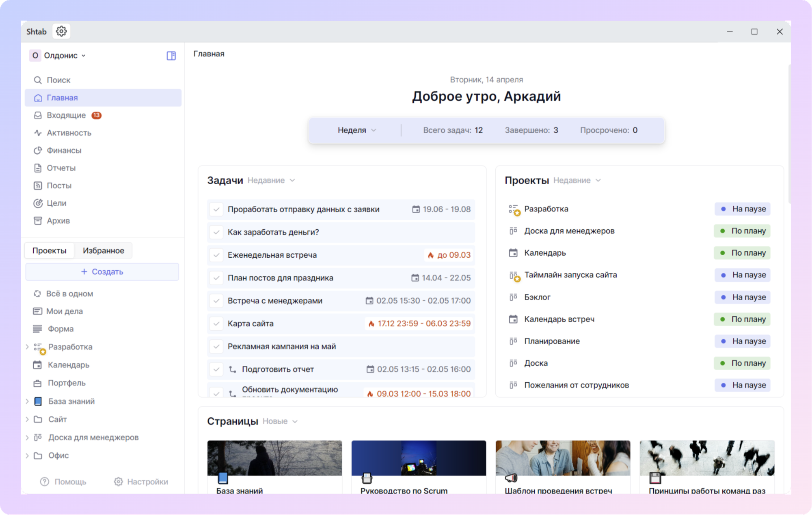Toggle the sidebar panel layout icon

pos(171,56)
